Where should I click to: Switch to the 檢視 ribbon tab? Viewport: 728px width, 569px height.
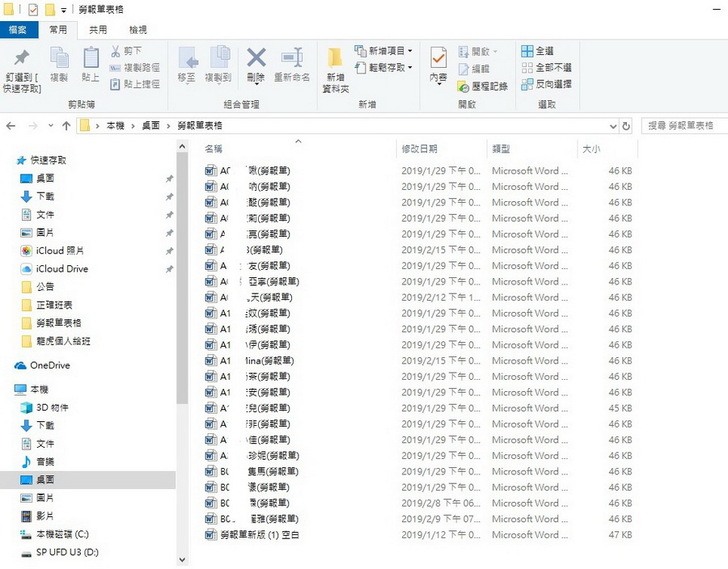(x=138, y=30)
